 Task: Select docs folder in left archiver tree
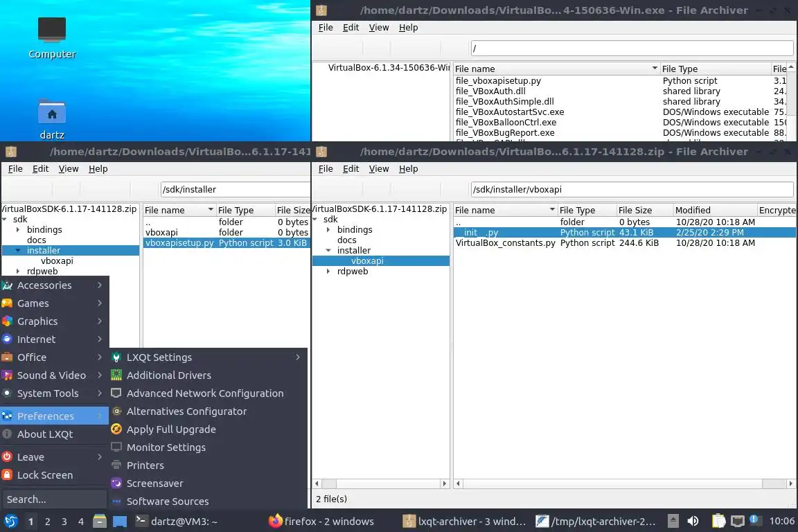(37, 240)
